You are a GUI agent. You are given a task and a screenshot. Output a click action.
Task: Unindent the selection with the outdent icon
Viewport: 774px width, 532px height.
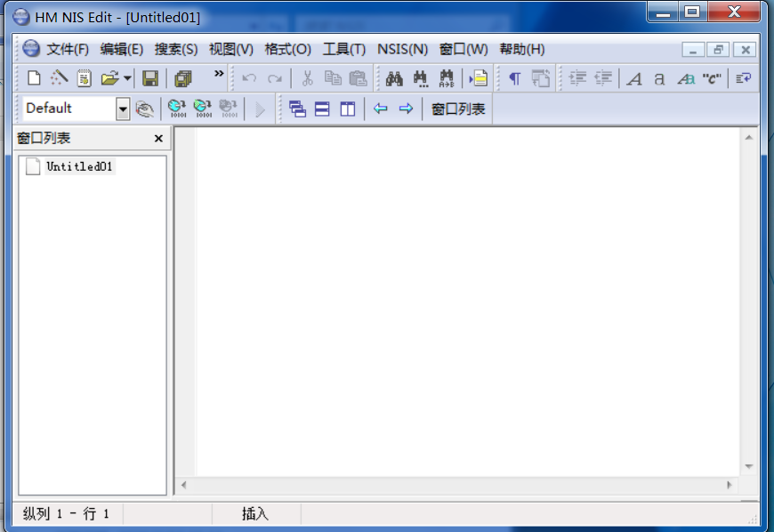coord(602,78)
